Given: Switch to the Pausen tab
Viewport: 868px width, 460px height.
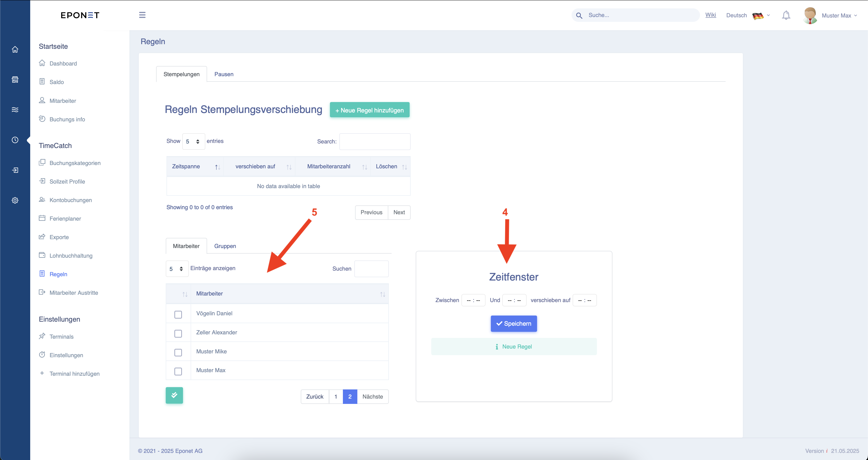Looking at the screenshot, I should point(224,74).
